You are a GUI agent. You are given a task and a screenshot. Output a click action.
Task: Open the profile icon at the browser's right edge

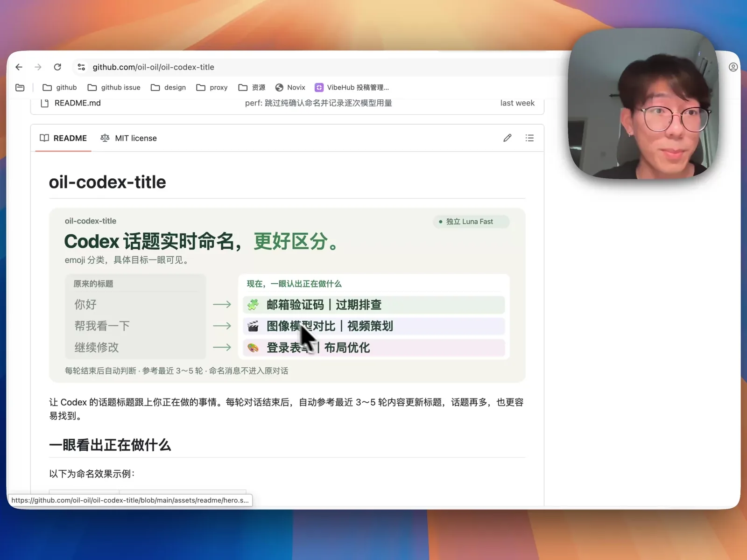(x=733, y=67)
